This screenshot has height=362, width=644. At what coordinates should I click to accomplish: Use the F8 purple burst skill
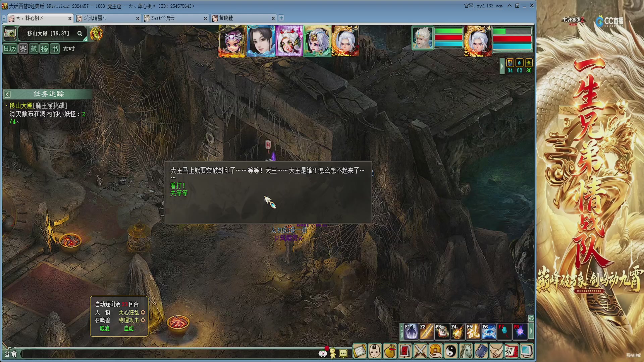[x=520, y=331]
